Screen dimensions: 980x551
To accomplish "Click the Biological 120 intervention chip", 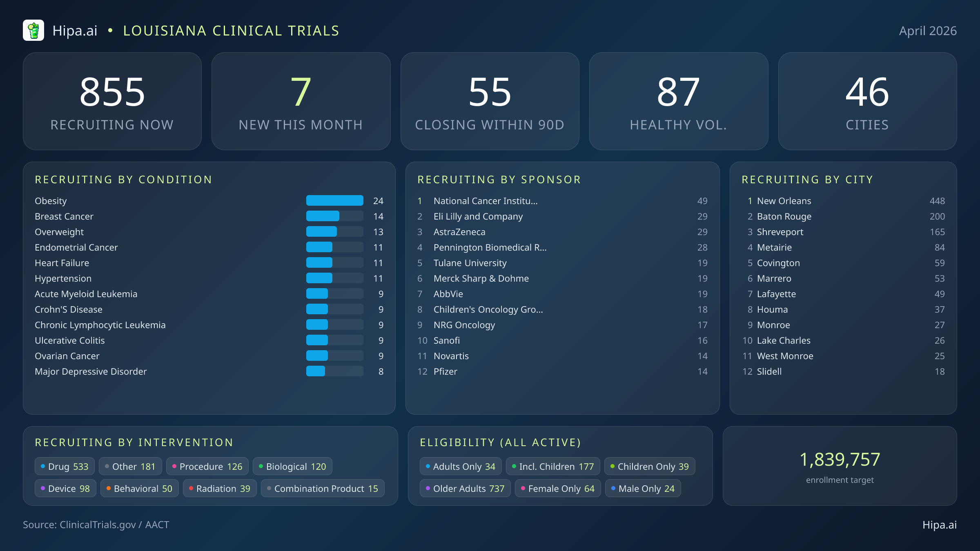I will [x=292, y=467].
